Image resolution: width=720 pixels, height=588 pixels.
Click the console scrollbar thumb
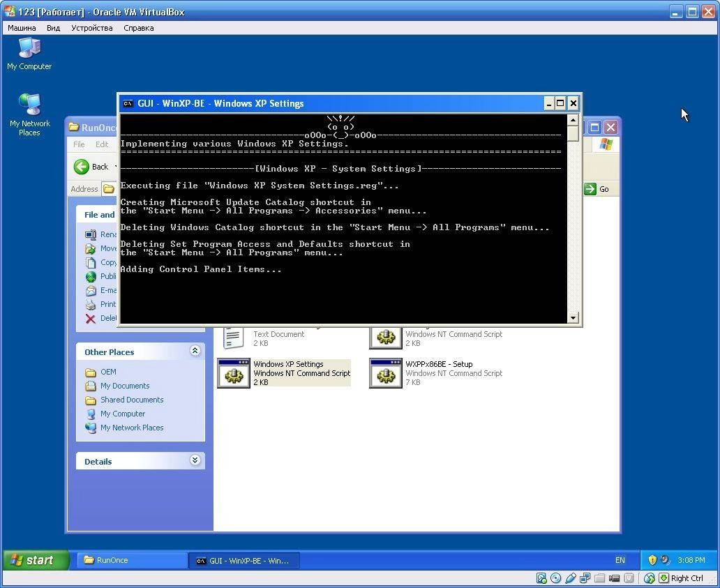[x=573, y=133]
